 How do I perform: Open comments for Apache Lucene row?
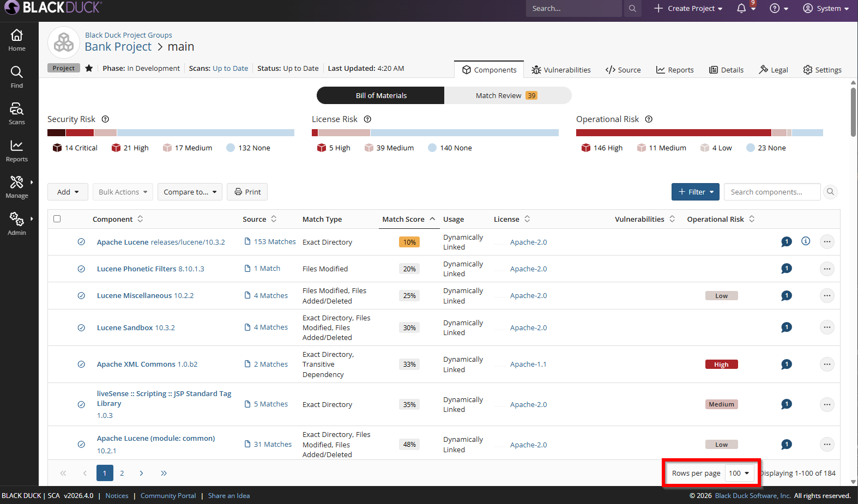click(787, 241)
